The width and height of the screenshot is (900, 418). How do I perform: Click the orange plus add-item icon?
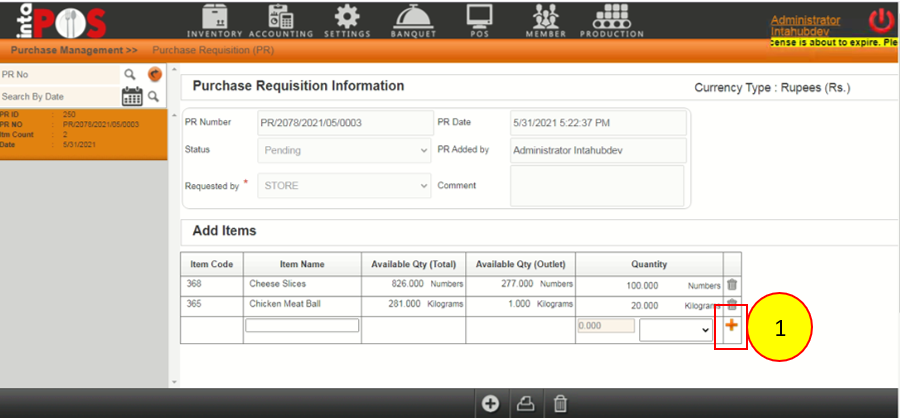click(731, 326)
